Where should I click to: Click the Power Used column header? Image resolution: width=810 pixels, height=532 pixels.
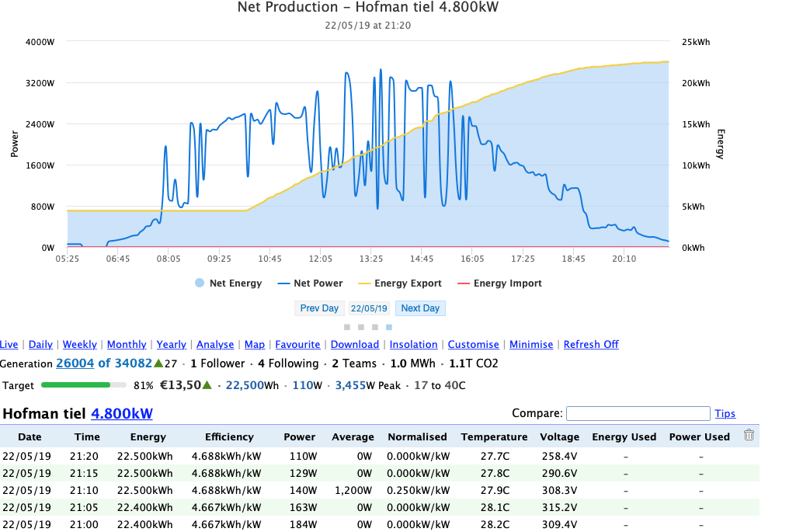click(700, 437)
